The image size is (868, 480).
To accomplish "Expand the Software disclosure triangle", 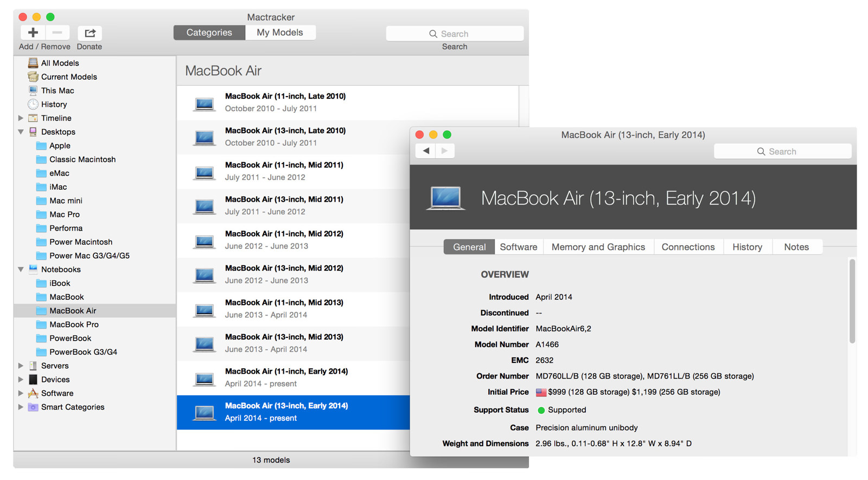I will [x=21, y=394].
